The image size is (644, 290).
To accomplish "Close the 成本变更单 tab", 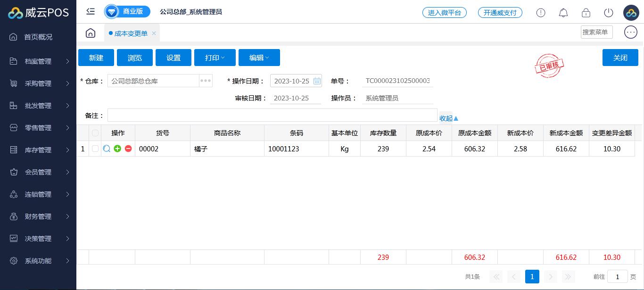I will (x=154, y=33).
